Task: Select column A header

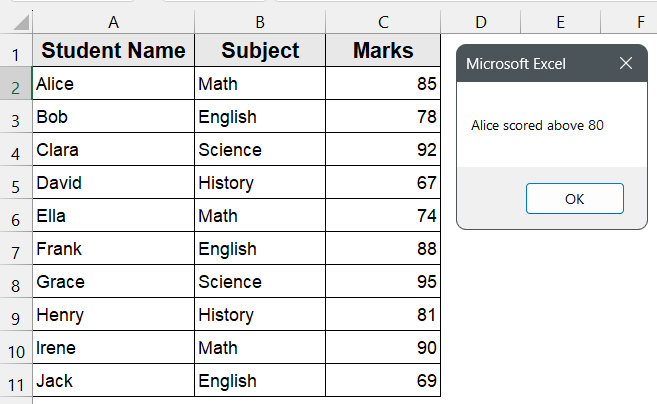Action: 113,22
